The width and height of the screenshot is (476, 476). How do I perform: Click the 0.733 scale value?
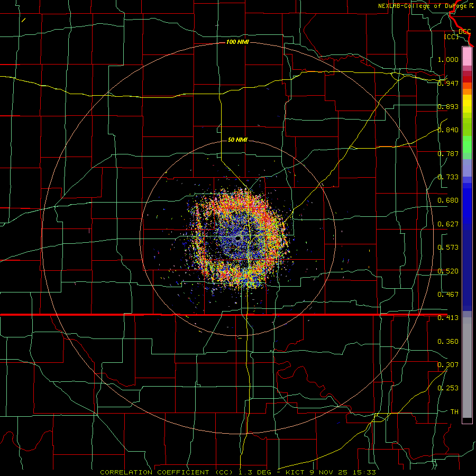tap(448, 177)
